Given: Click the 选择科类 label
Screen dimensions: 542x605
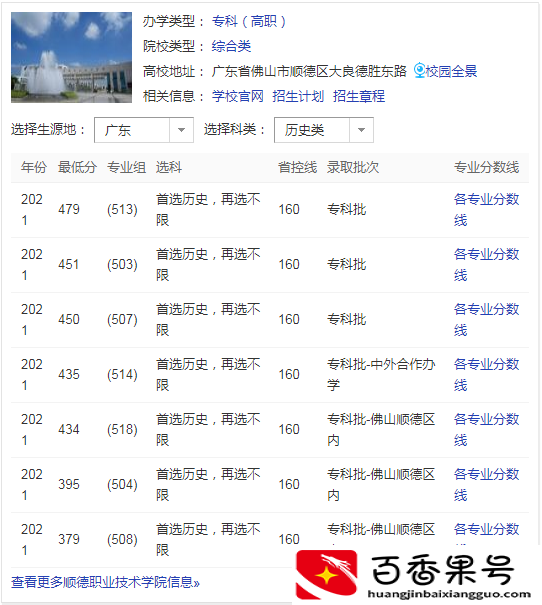Looking at the screenshot, I should point(234,129).
